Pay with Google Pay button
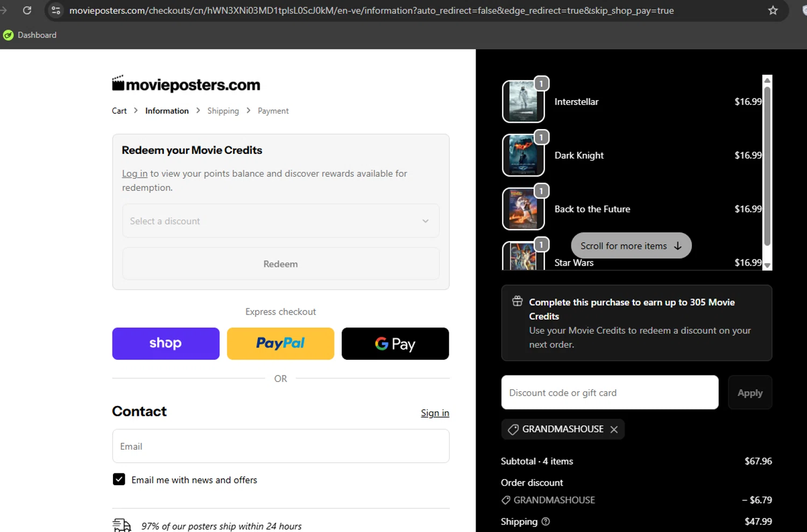Viewport: 807px width, 532px height. [x=395, y=344]
